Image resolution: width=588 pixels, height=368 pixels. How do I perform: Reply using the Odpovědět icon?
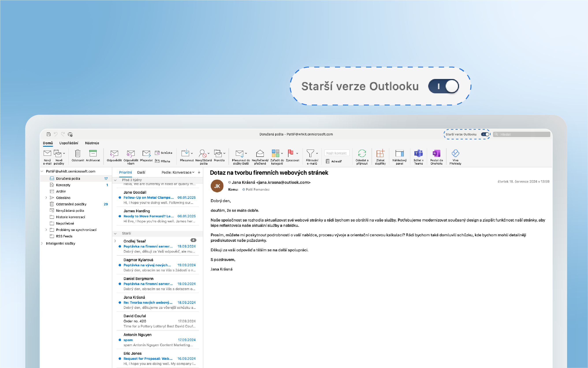coord(114,154)
